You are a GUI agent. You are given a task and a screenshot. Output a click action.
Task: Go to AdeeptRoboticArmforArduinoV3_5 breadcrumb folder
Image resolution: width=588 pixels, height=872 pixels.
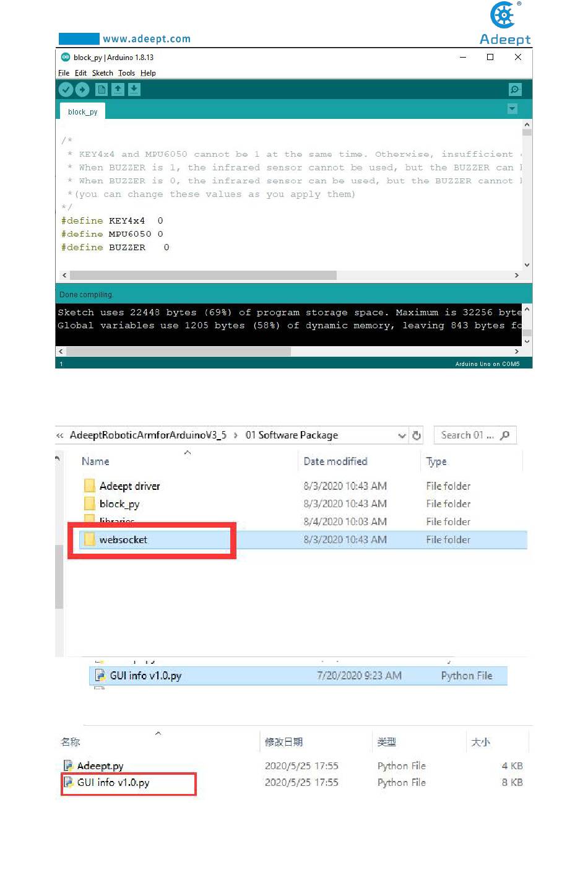click(148, 435)
